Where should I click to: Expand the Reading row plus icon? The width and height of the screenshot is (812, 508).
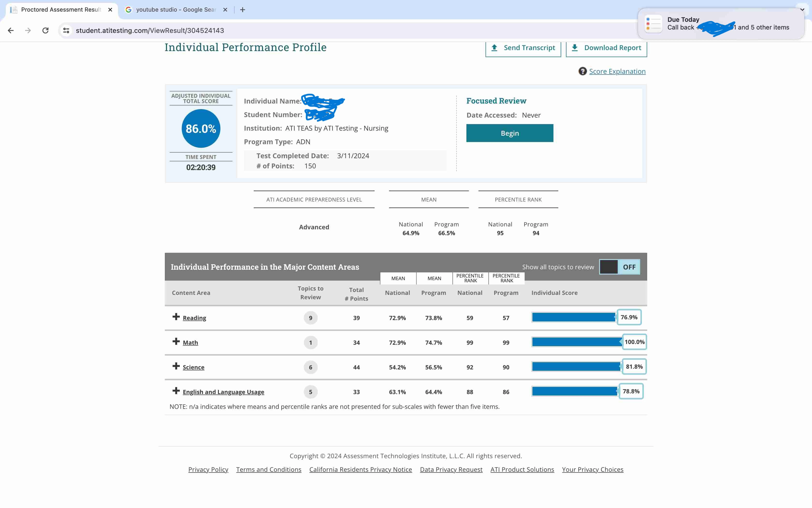pos(176,317)
